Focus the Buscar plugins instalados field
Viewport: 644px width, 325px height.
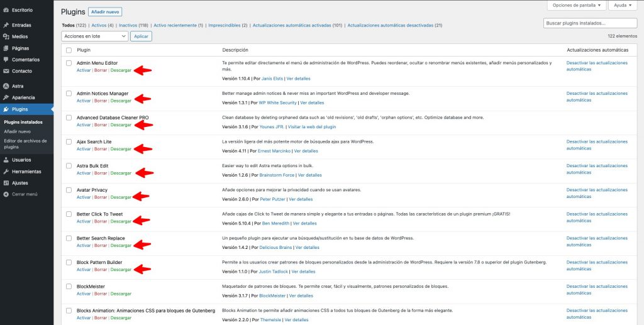590,23
